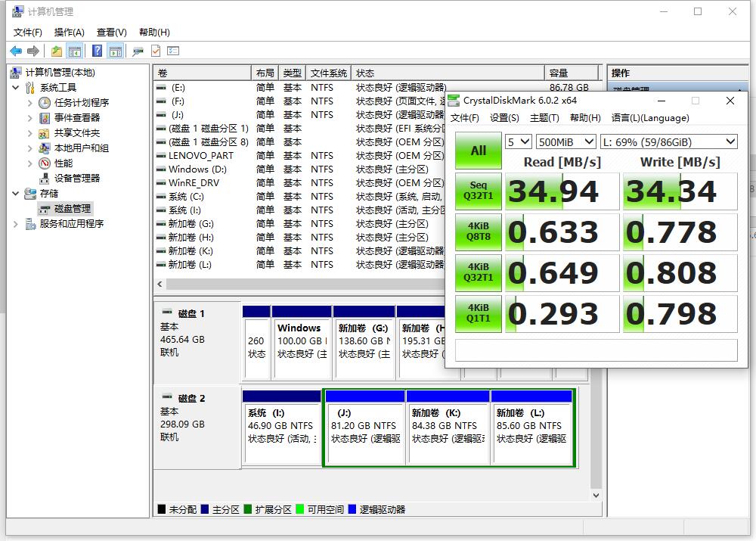Open Device Manager (设备管理器) node
The image size is (756, 541).
(x=76, y=178)
